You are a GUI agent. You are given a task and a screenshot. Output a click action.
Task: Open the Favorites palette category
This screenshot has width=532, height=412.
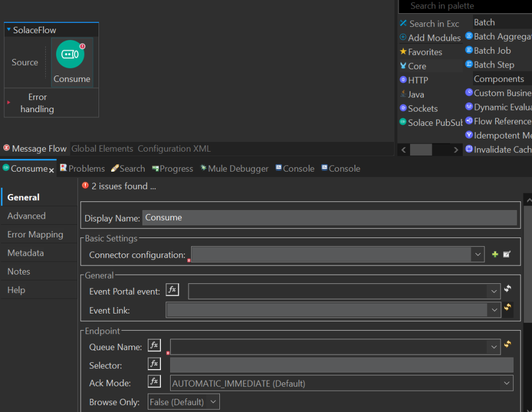coord(421,52)
